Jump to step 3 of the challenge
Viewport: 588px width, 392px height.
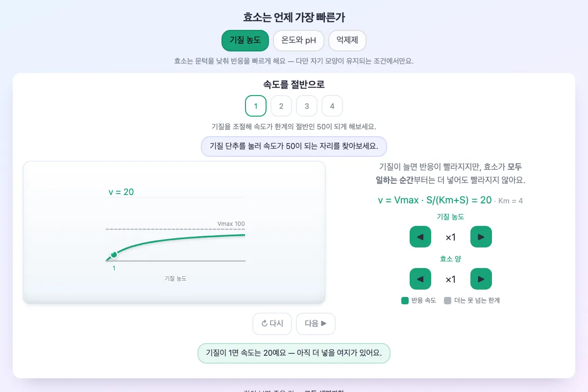[x=307, y=106]
